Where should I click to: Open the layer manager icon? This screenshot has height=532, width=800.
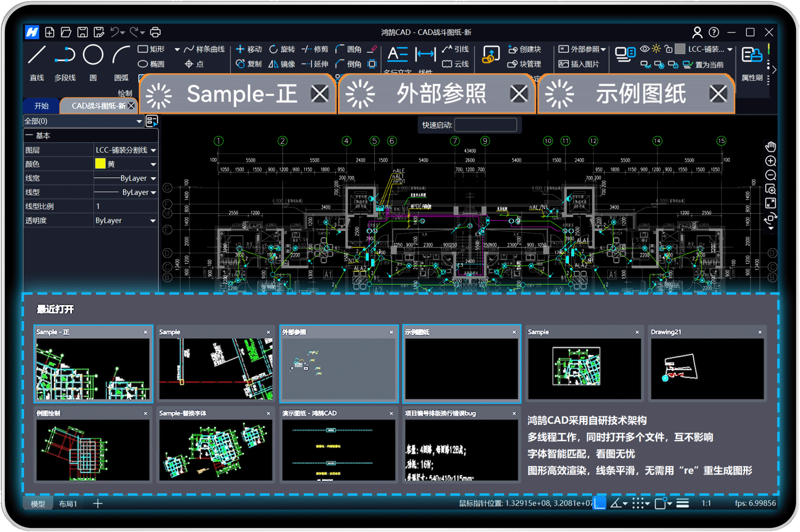click(x=625, y=54)
